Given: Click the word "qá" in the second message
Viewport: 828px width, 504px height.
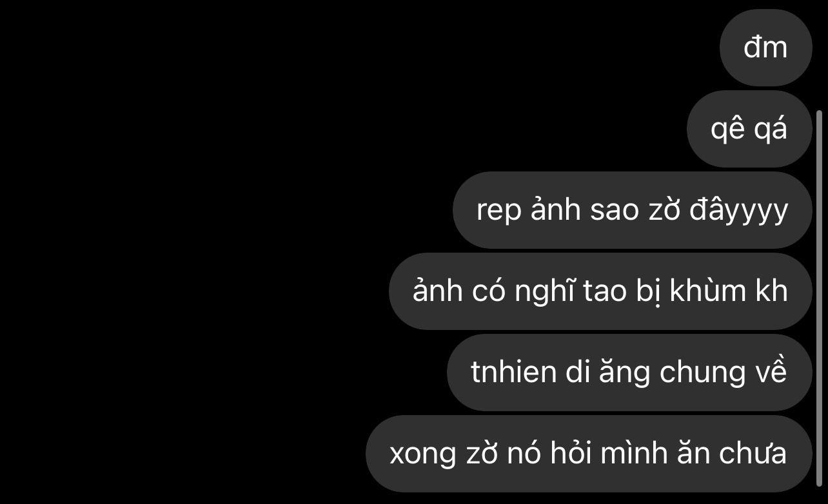Looking at the screenshot, I should pyautogui.click(x=774, y=130).
